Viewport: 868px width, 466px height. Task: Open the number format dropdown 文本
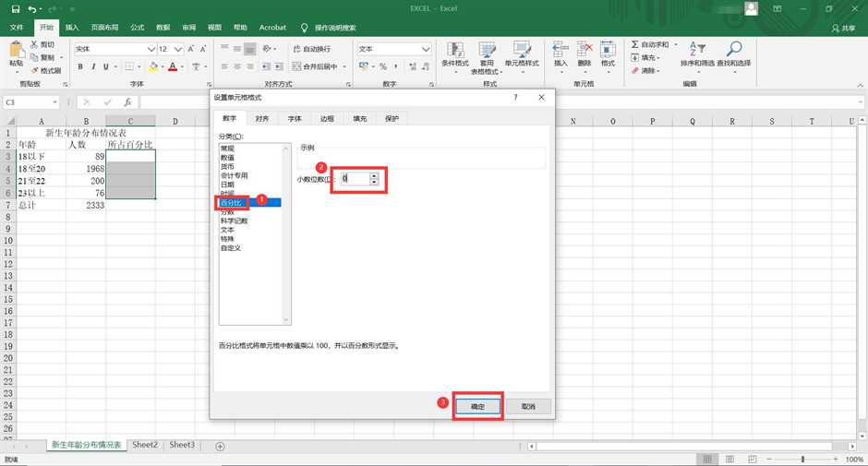coord(426,49)
